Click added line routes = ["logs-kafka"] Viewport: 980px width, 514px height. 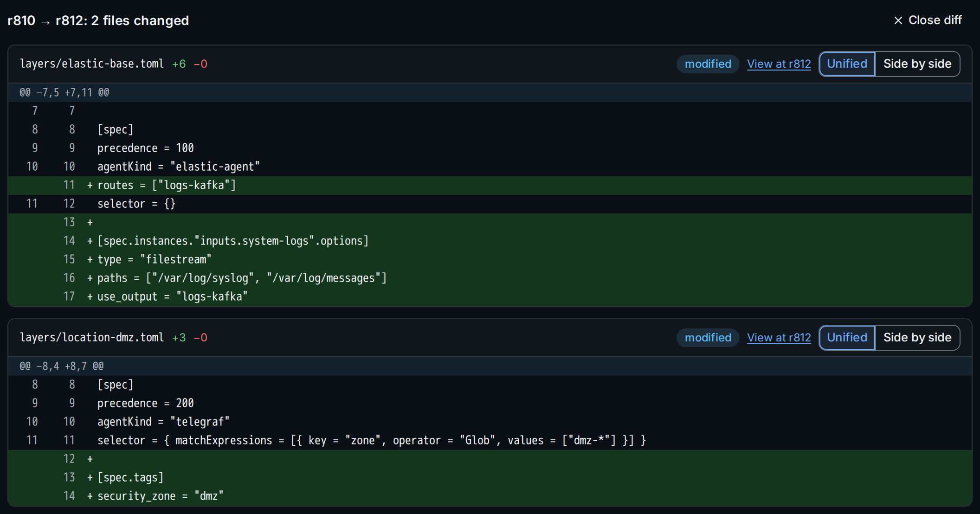pyautogui.click(x=490, y=185)
